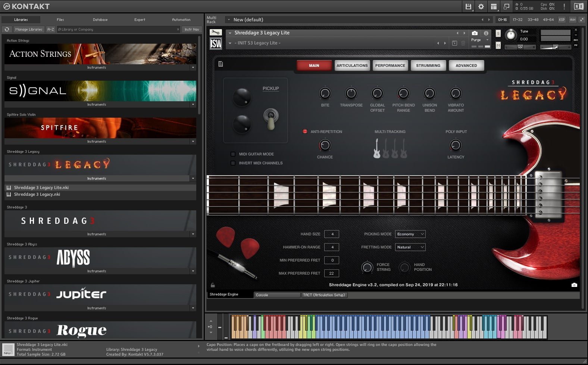
Task: Click the delete snapshot trash icon
Action: click(463, 43)
